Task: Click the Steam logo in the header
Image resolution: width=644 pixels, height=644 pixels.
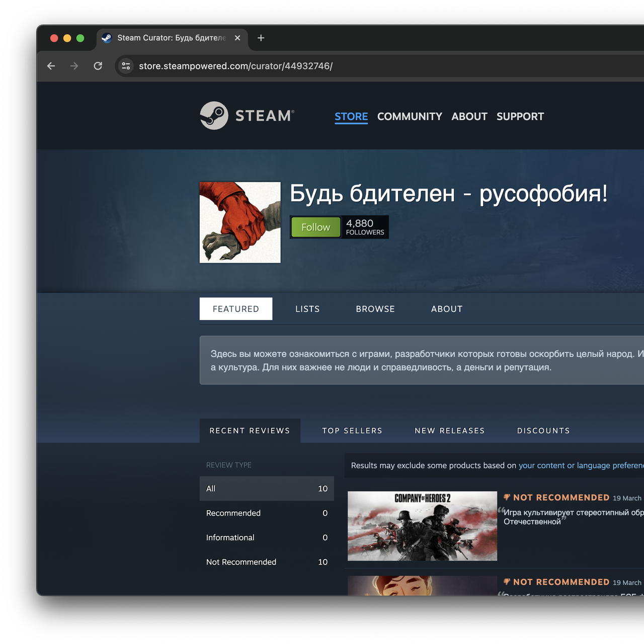Action: click(x=247, y=116)
